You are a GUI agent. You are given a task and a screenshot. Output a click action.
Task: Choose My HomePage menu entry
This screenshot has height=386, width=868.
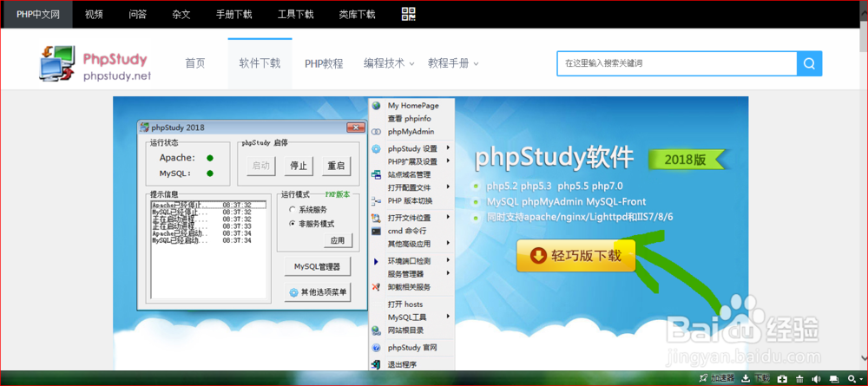point(413,105)
